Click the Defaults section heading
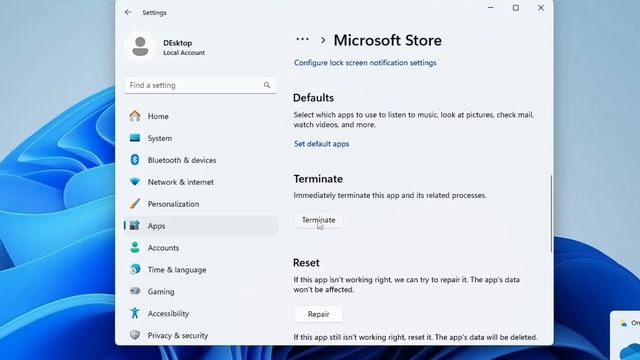This screenshot has height=360, width=640. [313, 98]
